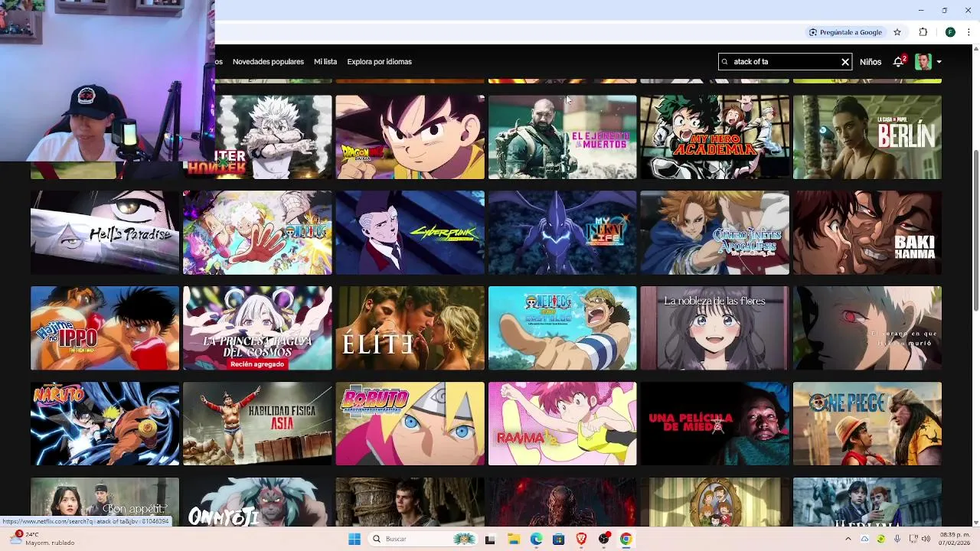Open La nobleza de las flores thumbnail
This screenshot has width=980, height=551.
714,328
